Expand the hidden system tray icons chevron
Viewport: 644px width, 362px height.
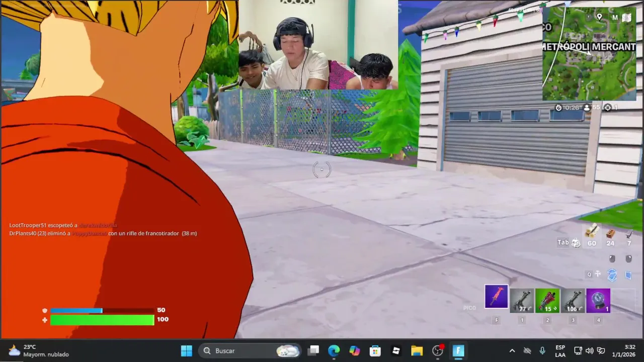(x=512, y=351)
